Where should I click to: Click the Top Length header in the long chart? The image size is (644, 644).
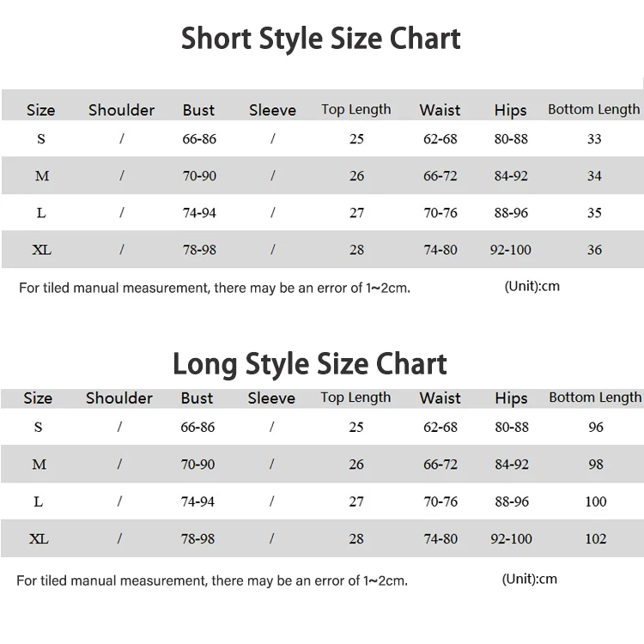click(x=355, y=397)
